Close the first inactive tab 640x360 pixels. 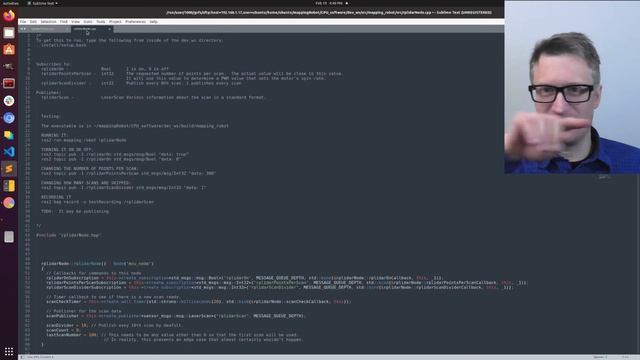click(x=67, y=29)
